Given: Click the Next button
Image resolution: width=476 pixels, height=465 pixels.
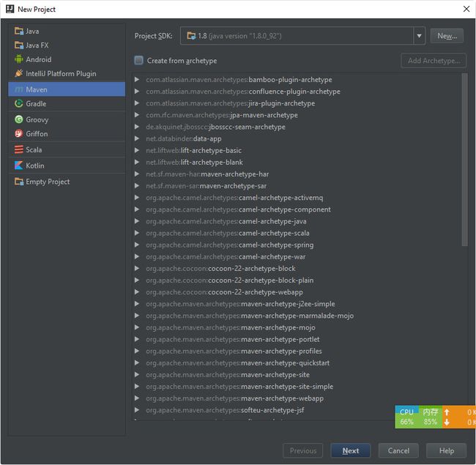Looking at the screenshot, I should [x=351, y=451].
